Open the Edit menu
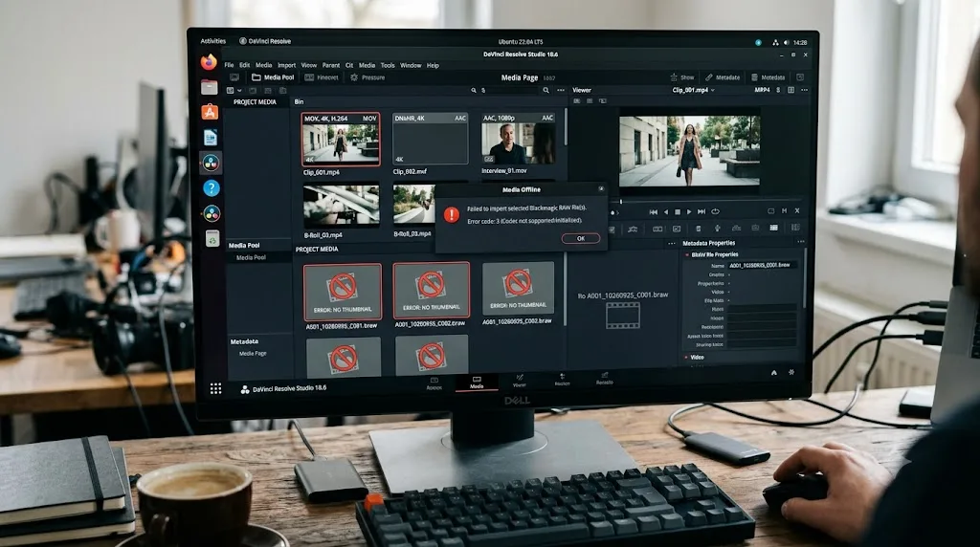This screenshot has height=547, width=980. tap(244, 65)
